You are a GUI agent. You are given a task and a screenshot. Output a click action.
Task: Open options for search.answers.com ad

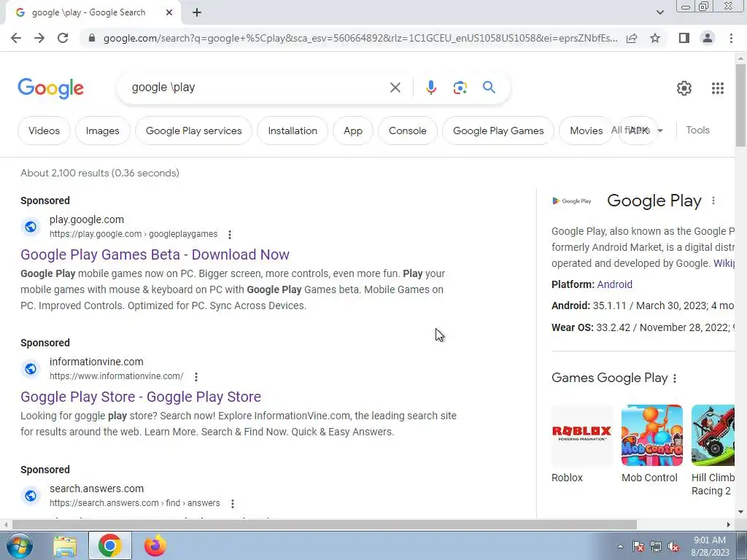(233, 503)
